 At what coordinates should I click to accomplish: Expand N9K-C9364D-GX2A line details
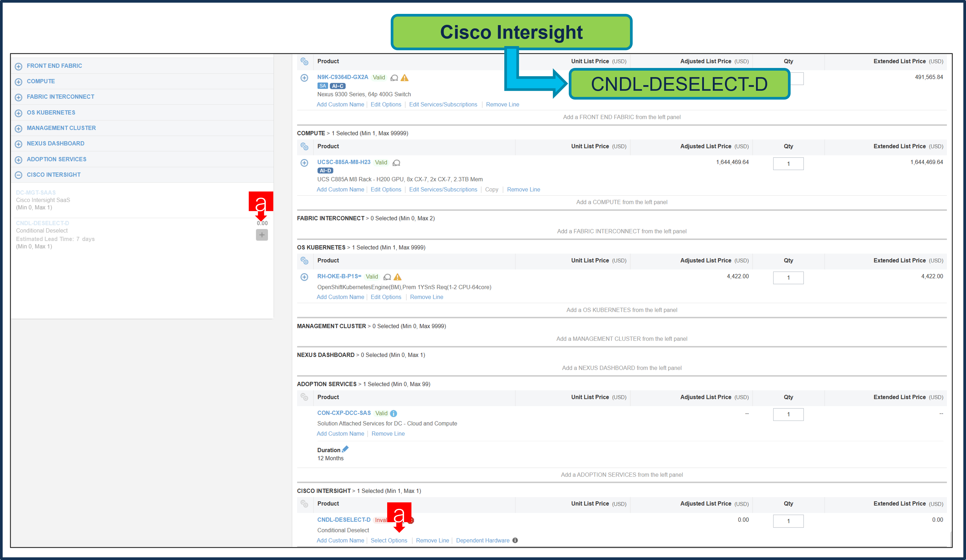(x=304, y=78)
